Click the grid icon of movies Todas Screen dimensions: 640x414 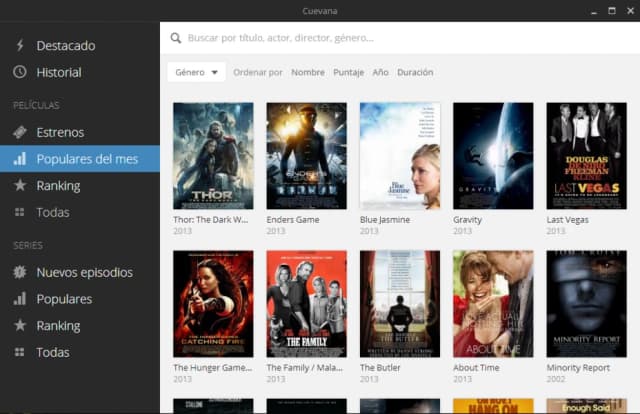click(20, 212)
